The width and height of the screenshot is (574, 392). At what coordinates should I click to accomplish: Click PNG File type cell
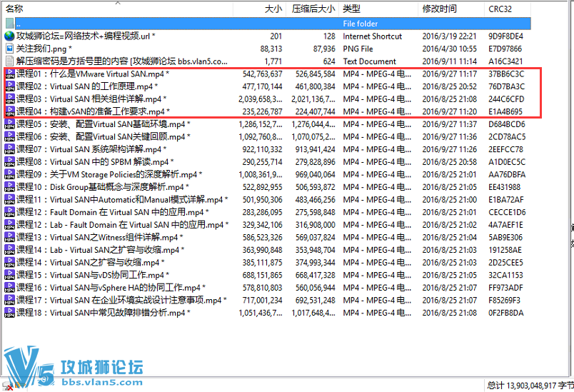click(x=358, y=49)
